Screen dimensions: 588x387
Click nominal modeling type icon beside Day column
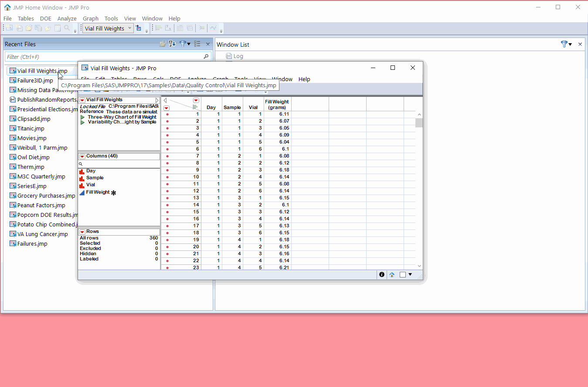click(82, 171)
